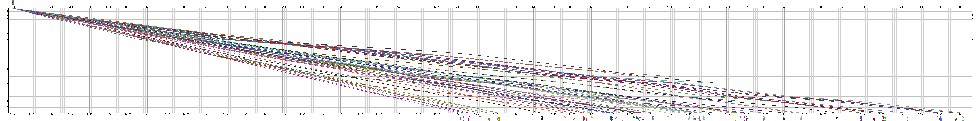This screenshot has width=980, height=121.
Task: Click the 11:00 label on top time axis
Action: [x=244, y=7]
